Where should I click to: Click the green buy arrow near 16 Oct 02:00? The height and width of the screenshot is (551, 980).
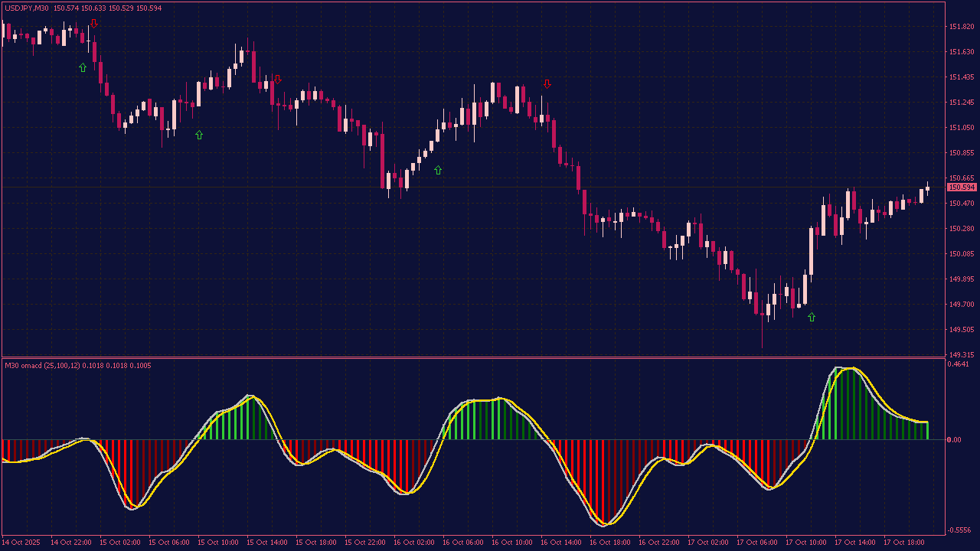[x=438, y=170]
